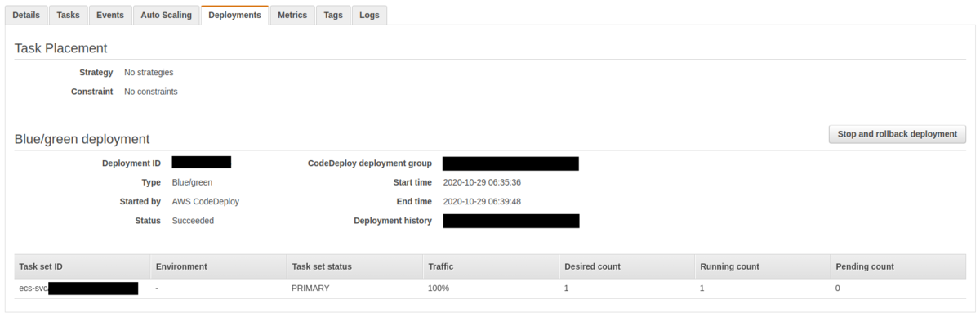The image size is (980, 318).
Task: Click the Blue/green deployment heading
Action: pyautogui.click(x=82, y=139)
